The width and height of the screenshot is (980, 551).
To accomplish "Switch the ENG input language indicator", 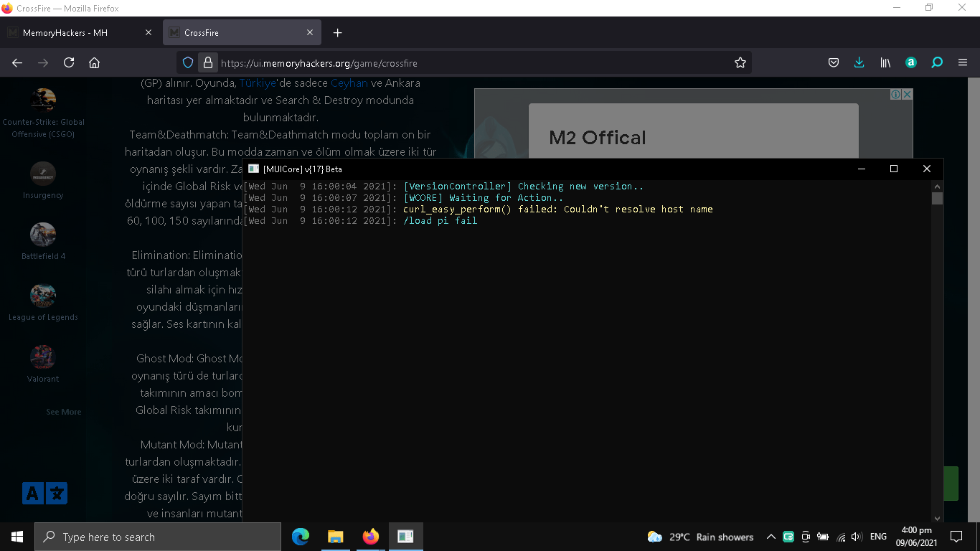I will (x=878, y=537).
